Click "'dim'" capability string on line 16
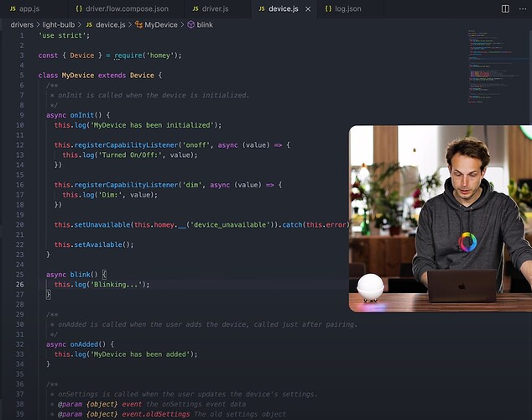 [x=192, y=185]
